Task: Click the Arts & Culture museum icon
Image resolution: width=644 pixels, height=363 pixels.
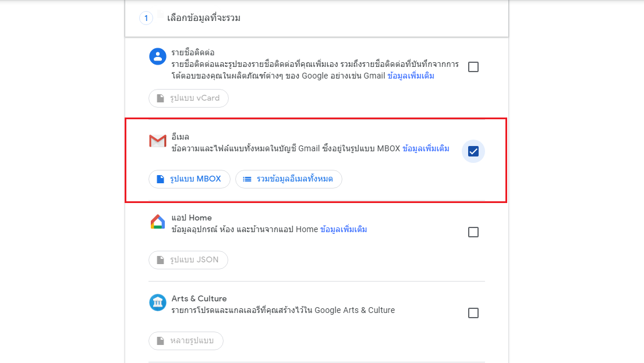Action: pyautogui.click(x=158, y=302)
